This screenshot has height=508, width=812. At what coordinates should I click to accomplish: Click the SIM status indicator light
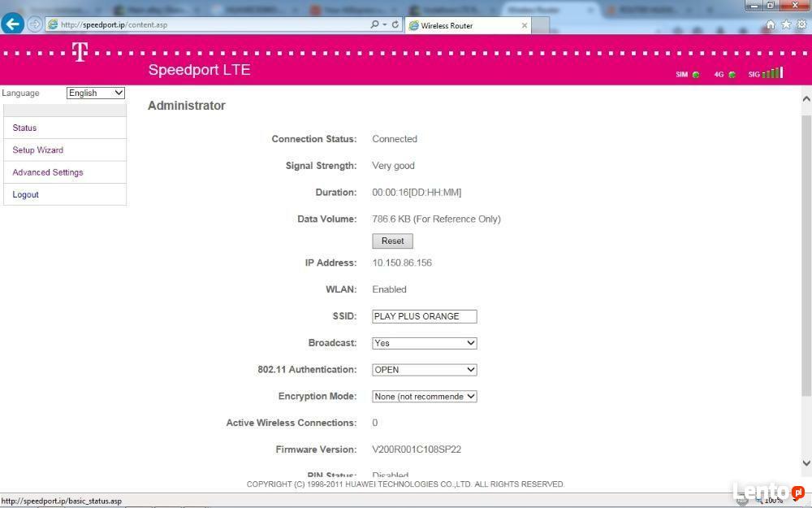pos(696,75)
